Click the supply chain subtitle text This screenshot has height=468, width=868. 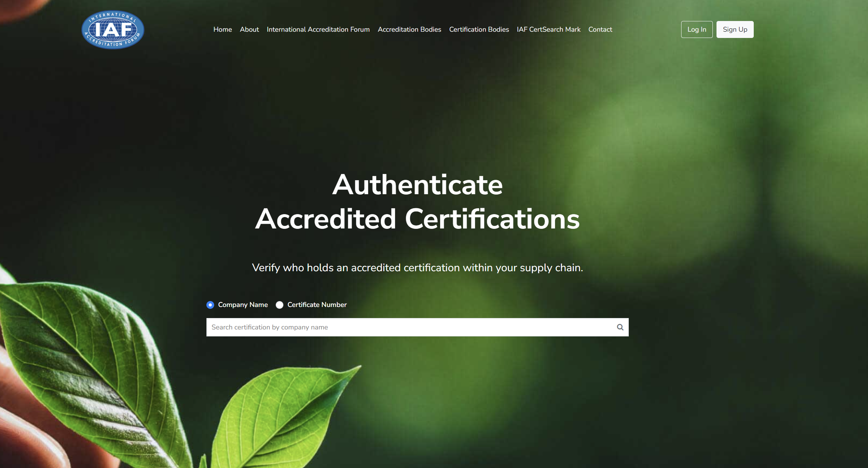[417, 268]
